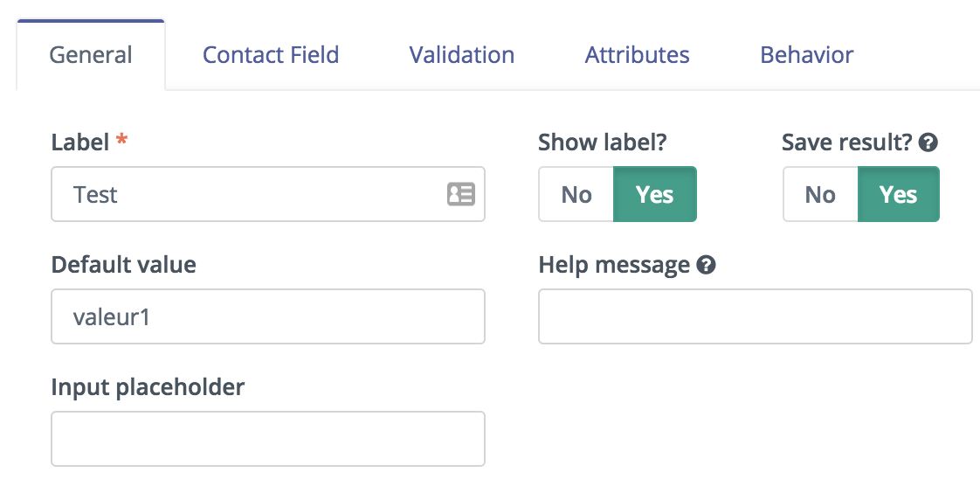The width and height of the screenshot is (980, 500).
Task: Click the Show label? heading text
Action: click(x=603, y=142)
